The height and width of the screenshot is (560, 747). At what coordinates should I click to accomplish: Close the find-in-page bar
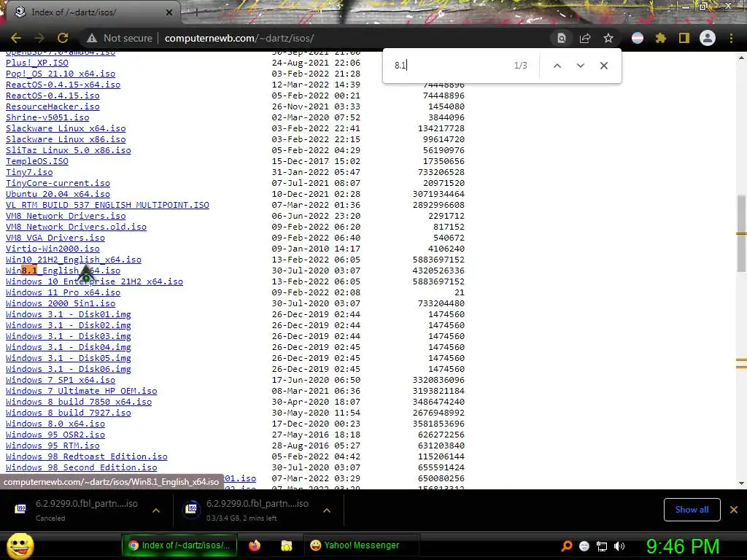pos(603,65)
